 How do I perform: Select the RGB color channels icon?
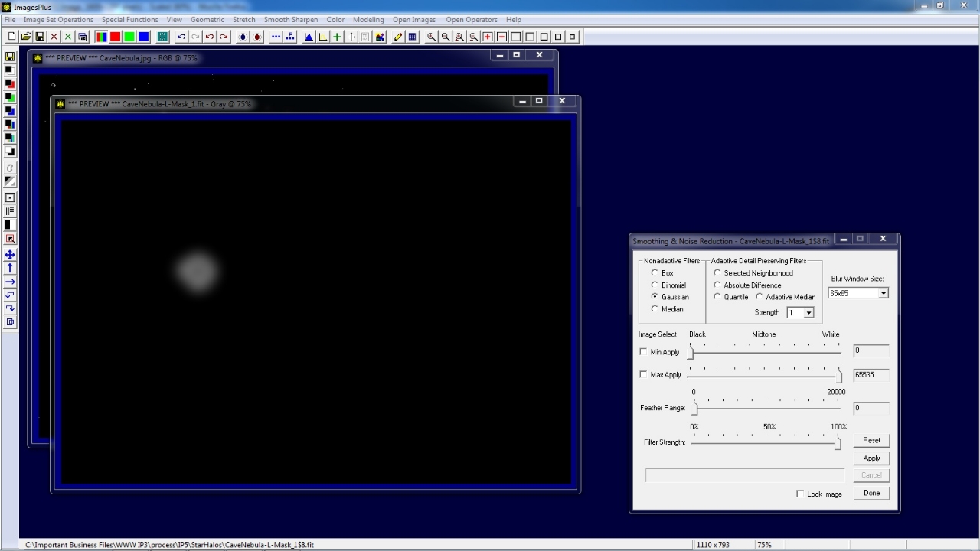pyautogui.click(x=101, y=37)
